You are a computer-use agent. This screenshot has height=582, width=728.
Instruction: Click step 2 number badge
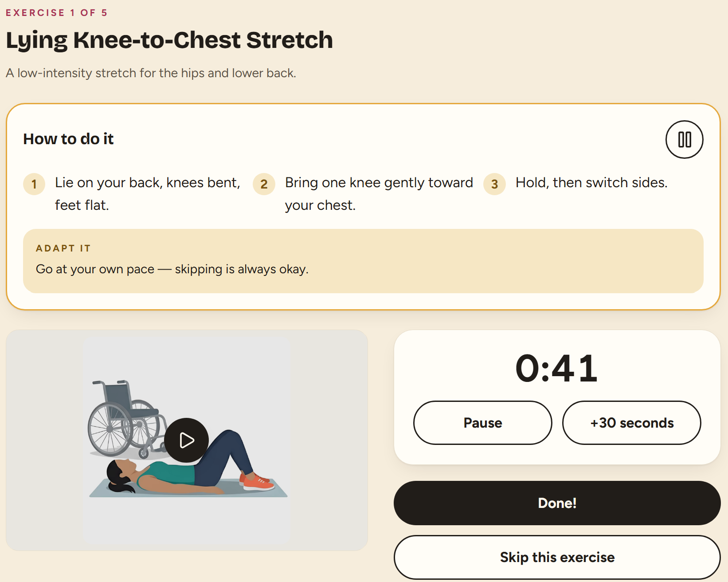[x=264, y=184]
